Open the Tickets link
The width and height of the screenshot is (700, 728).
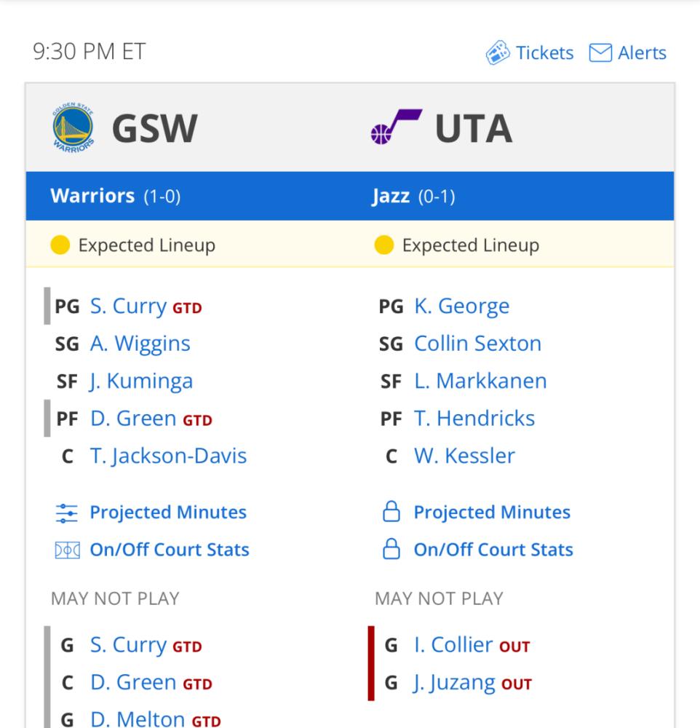point(544,53)
